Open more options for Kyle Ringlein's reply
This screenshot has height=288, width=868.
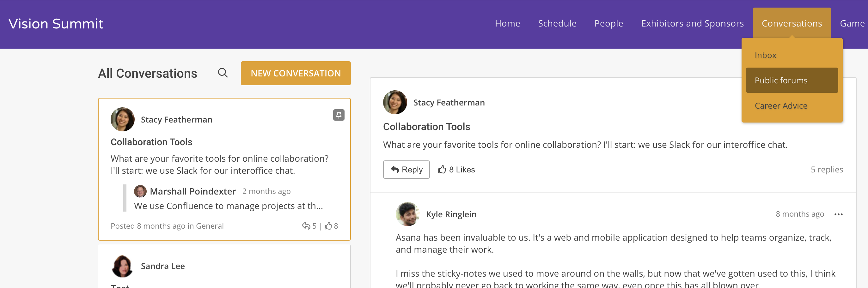click(x=838, y=214)
